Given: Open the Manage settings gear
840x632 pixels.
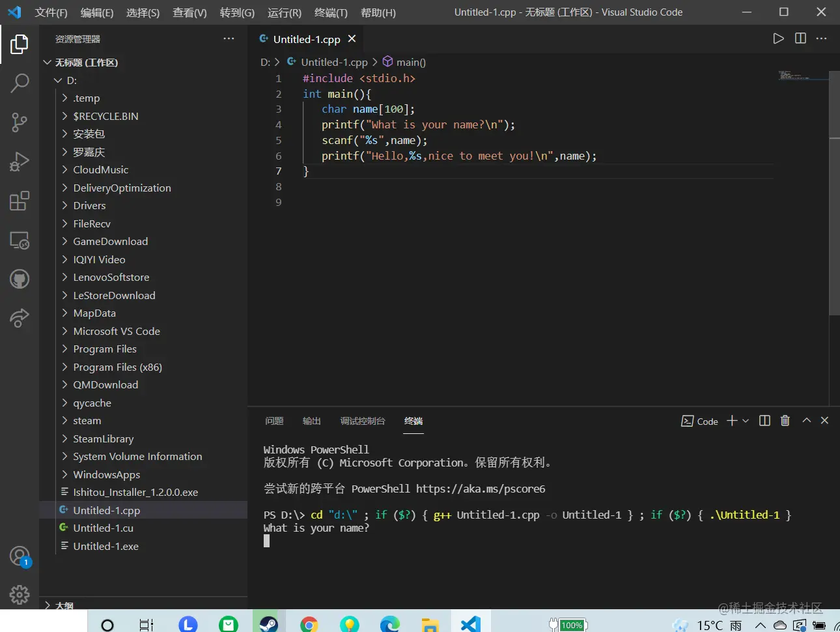Looking at the screenshot, I should point(20,594).
